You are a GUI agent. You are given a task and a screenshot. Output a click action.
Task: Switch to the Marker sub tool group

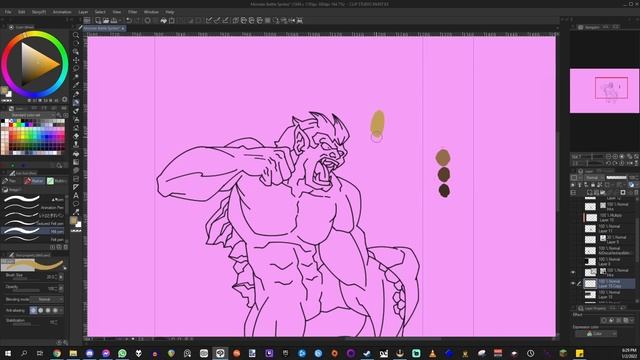pos(34,181)
